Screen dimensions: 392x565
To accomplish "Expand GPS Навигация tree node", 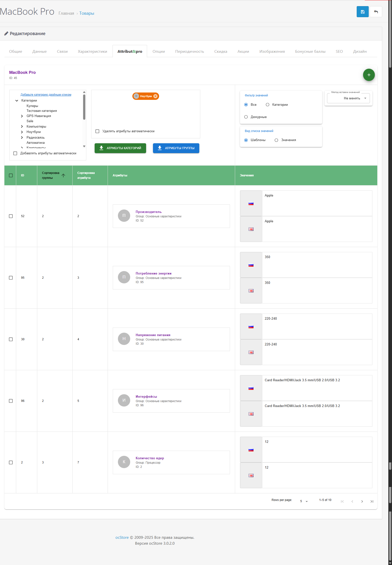I will pyautogui.click(x=22, y=116).
